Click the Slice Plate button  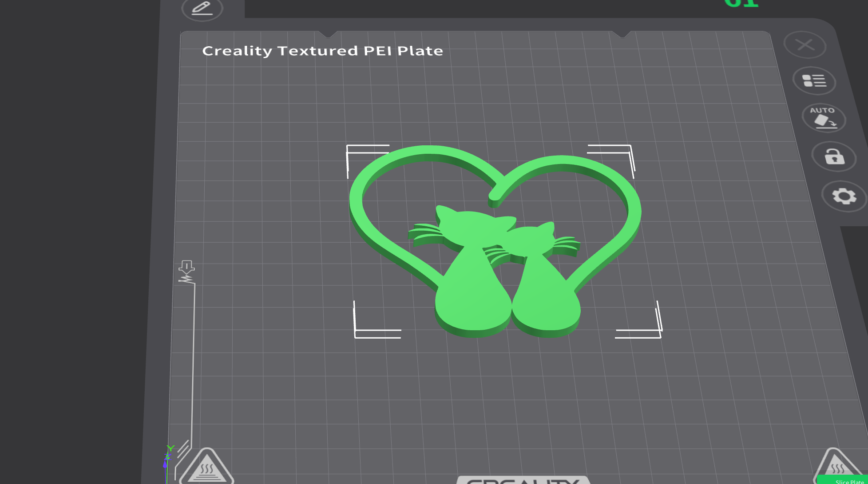(x=844, y=480)
